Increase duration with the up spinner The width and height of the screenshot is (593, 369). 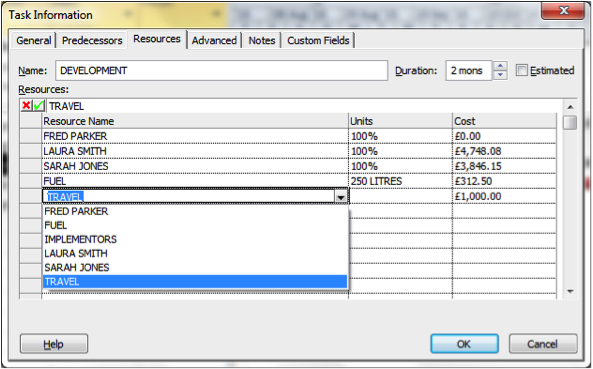coord(500,66)
